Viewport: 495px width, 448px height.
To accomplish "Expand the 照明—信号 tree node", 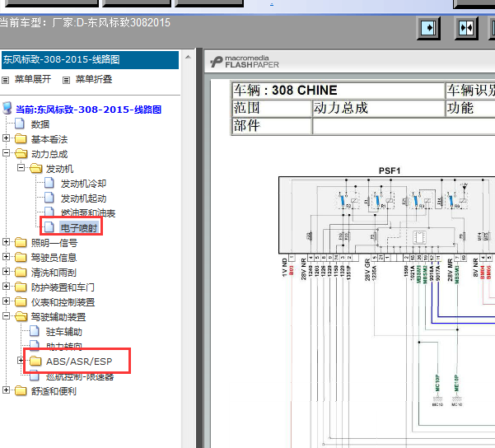I will click(6, 242).
